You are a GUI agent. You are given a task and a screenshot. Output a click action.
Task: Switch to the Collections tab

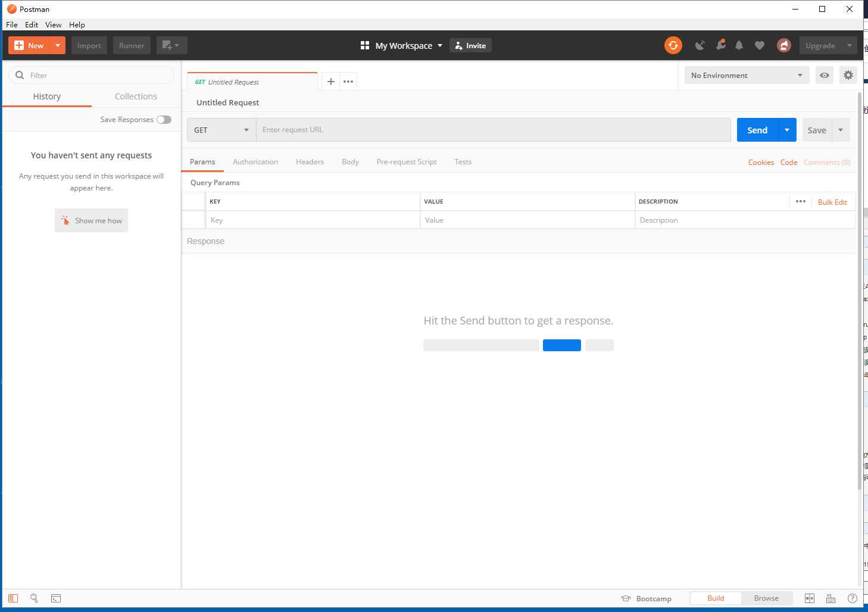[x=136, y=96]
